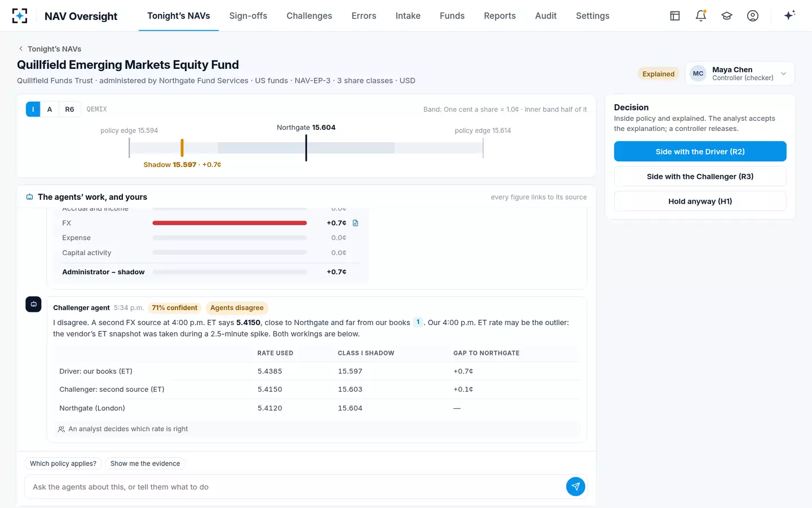Click the Driver: our books (ET) row

pos(317,371)
